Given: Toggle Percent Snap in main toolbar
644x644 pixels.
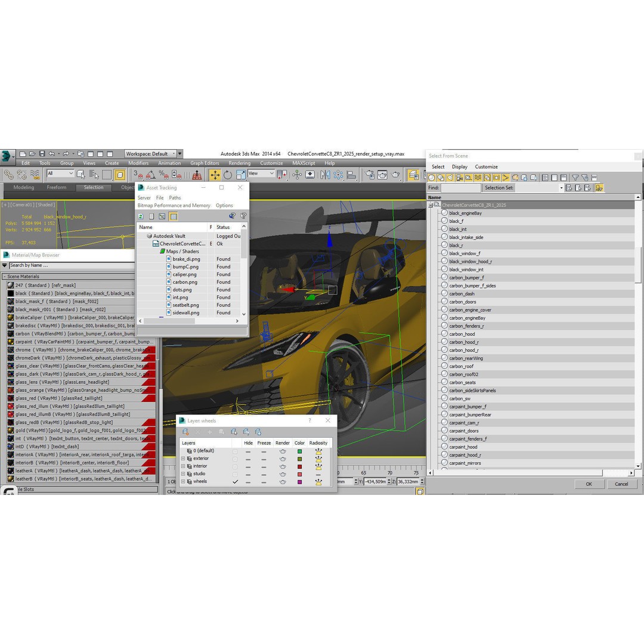Looking at the screenshot, I should (163, 175).
